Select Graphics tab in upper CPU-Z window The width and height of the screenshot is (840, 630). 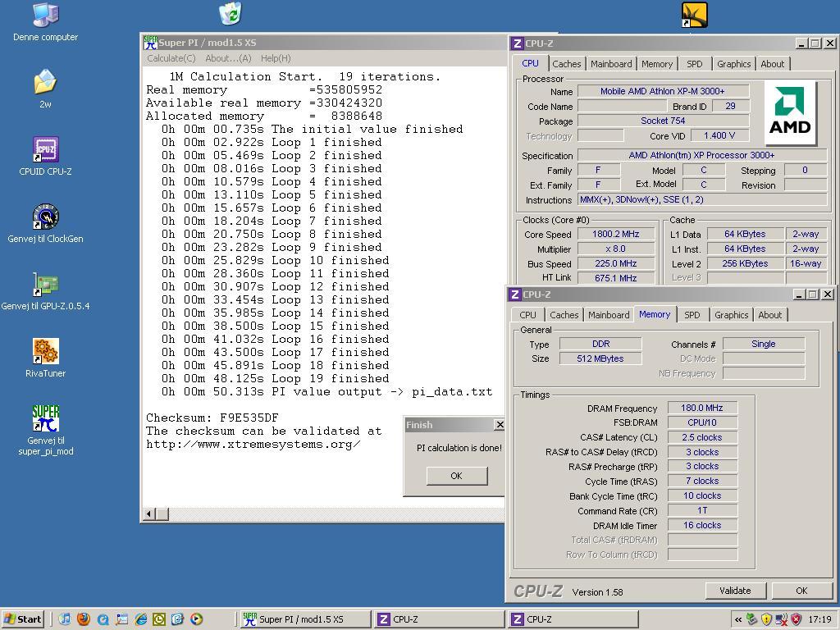pyautogui.click(x=733, y=64)
